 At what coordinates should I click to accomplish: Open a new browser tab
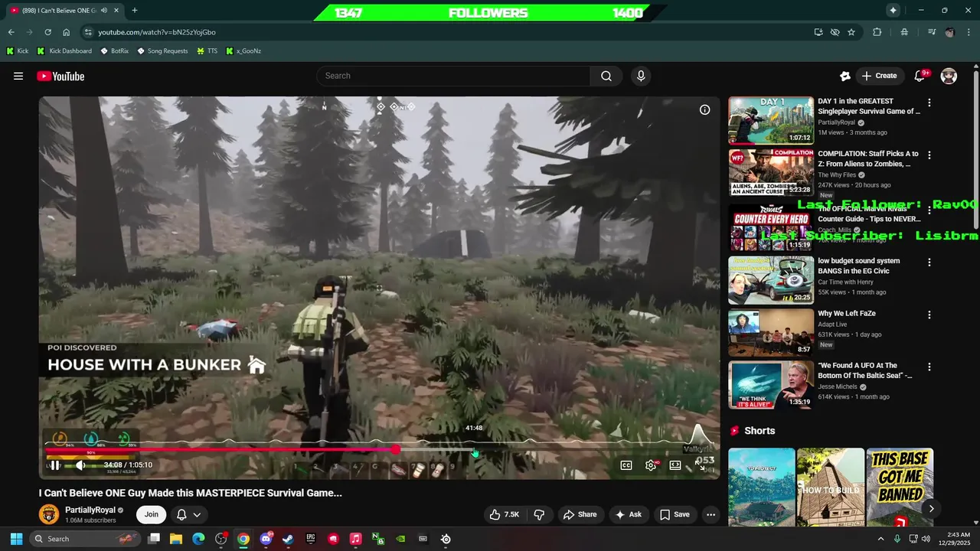coord(135,10)
